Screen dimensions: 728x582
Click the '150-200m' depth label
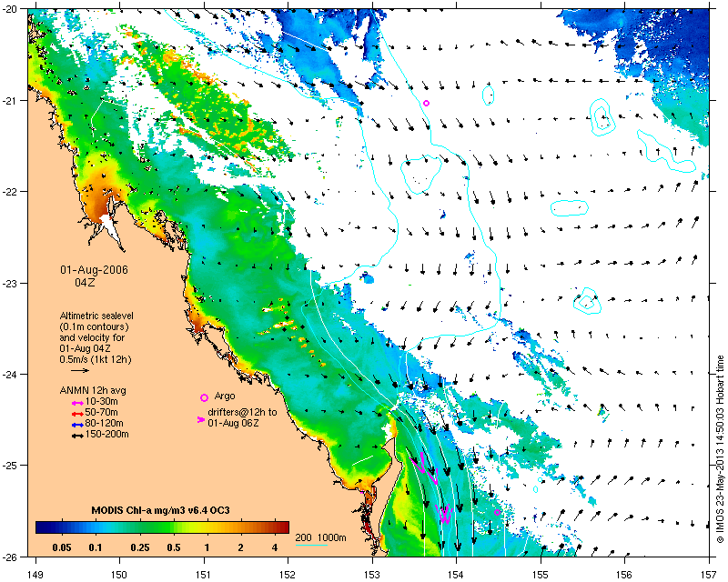[x=106, y=435]
